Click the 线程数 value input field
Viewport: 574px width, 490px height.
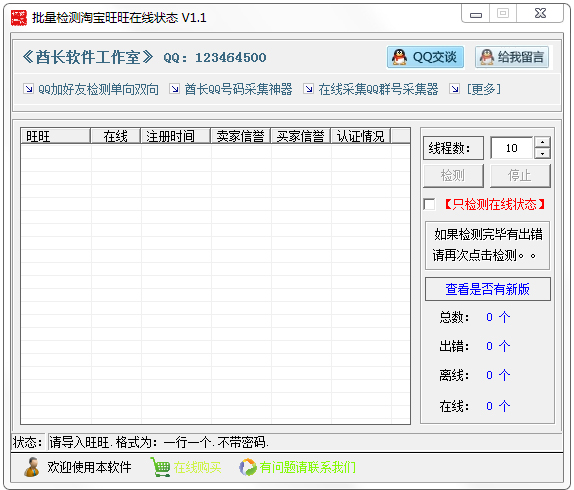pos(511,148)
